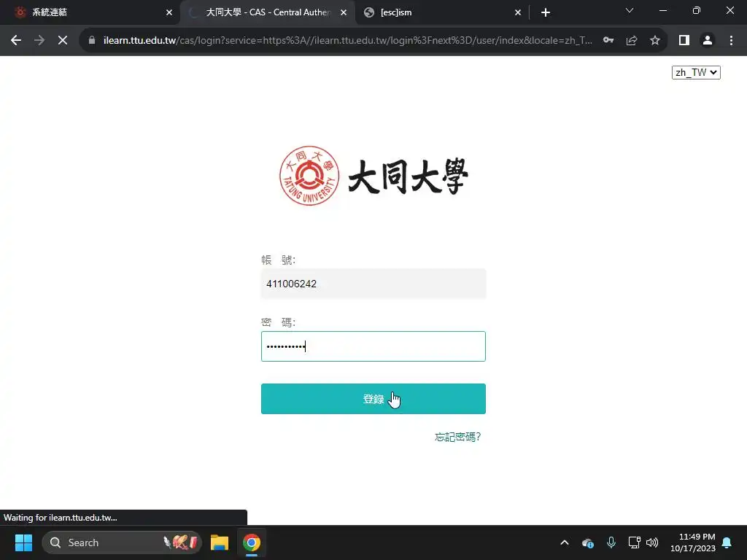747x560 pixels.
Task: Close the 系統連結 tab
Action: click(169, 12)
